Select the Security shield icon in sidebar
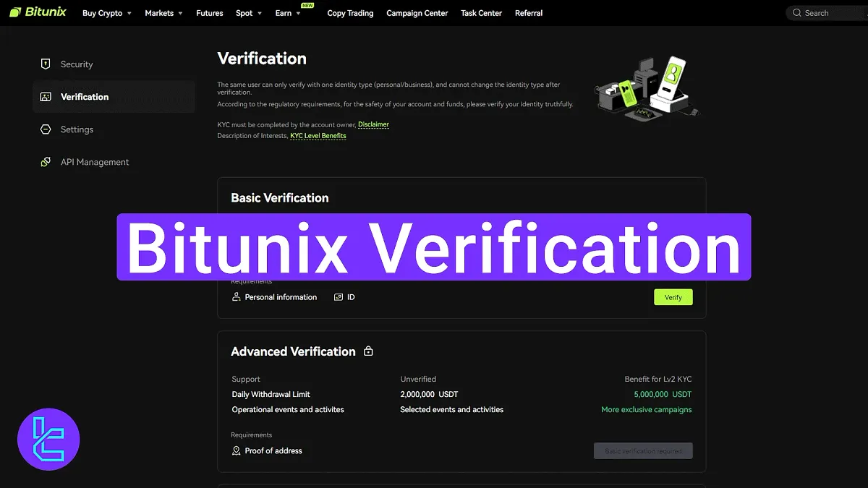The height and width of the screenshot is (488, 868). pyautogui.click(x=46, y=64)
